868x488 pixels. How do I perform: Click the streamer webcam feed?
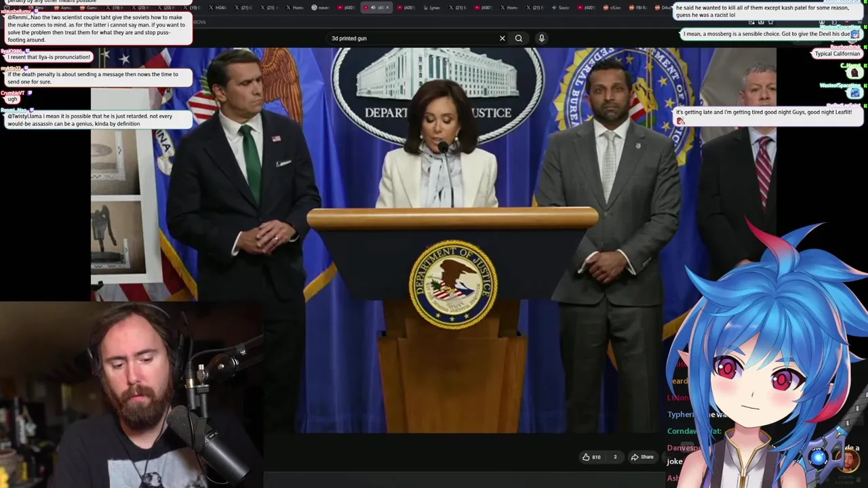(x=132, y=394)
